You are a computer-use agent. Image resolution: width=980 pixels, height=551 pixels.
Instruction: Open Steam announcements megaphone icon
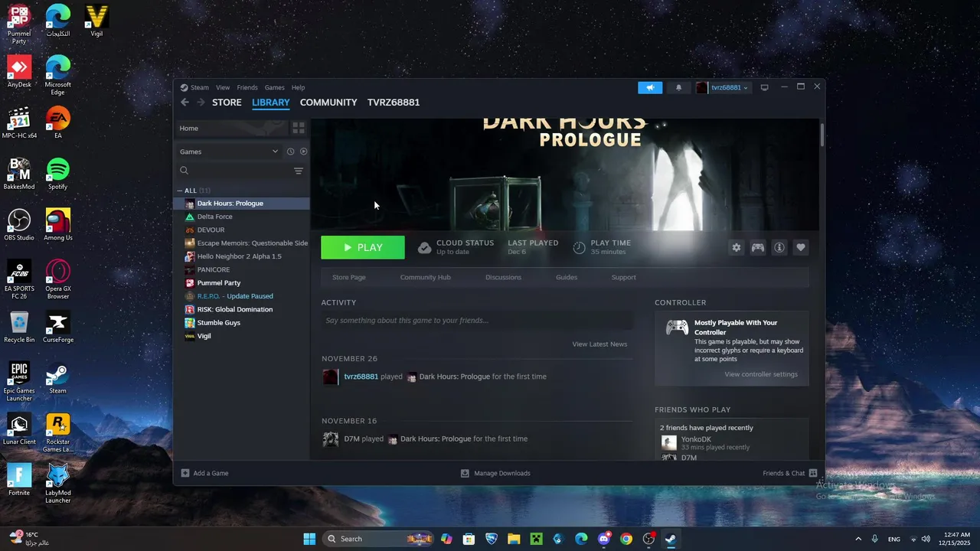650,87
